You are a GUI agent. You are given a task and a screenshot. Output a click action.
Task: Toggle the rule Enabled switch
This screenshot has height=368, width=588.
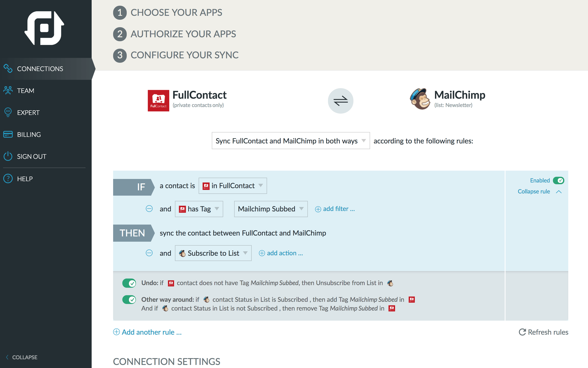559,180
